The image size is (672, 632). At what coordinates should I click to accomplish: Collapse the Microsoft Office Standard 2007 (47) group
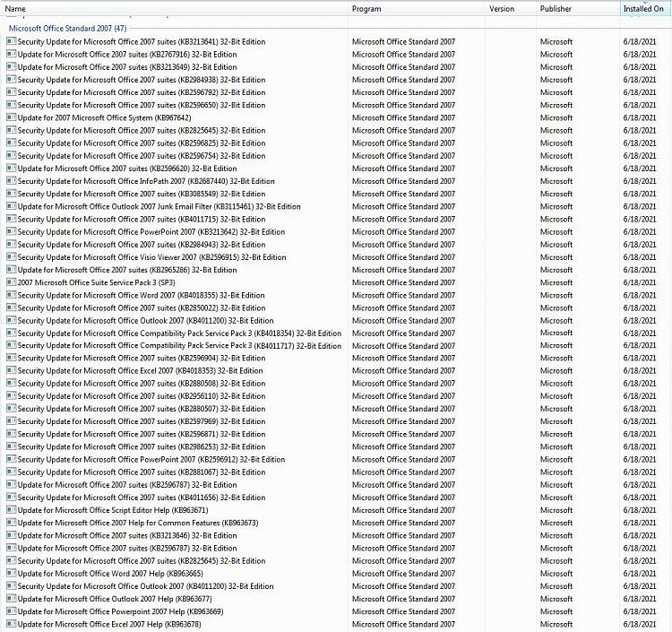click(x=68, y=29)
